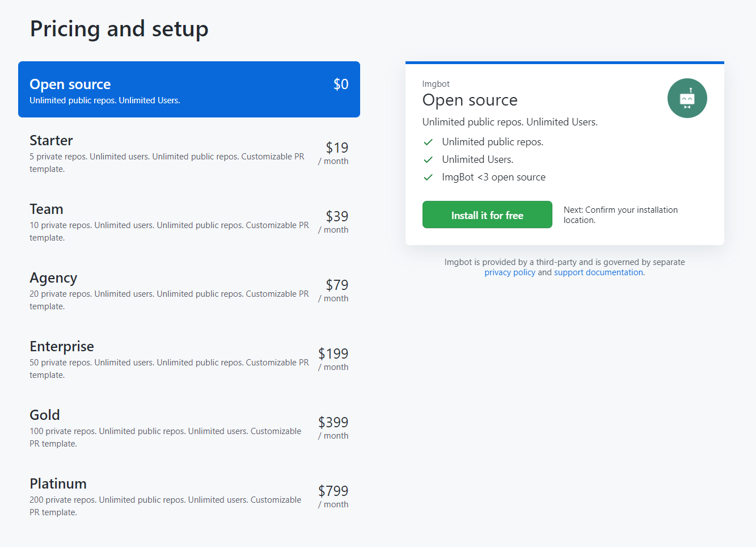Click the $19 / month price
756x547 pixels.
pyautogui.click(x=334, y=153)
